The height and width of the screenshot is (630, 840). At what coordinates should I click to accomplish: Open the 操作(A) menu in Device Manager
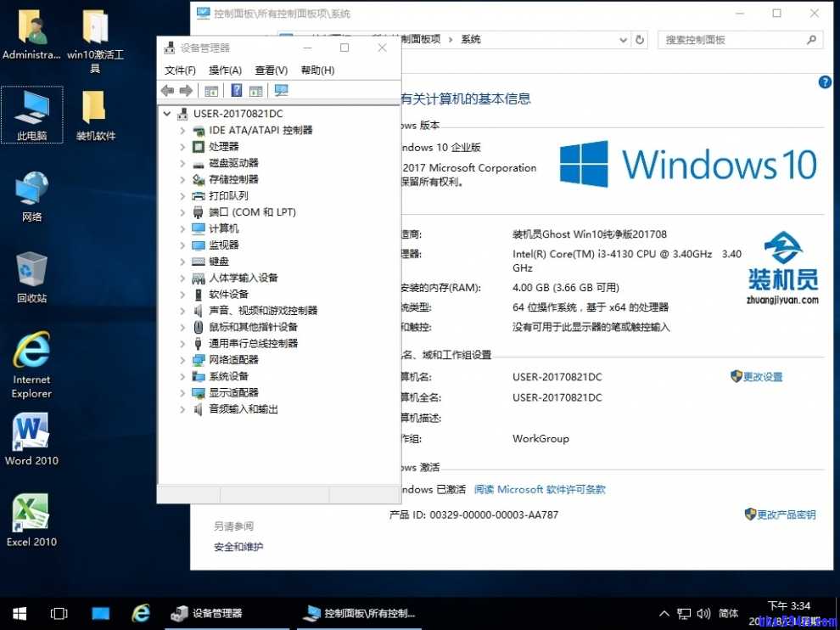(224, 70)
